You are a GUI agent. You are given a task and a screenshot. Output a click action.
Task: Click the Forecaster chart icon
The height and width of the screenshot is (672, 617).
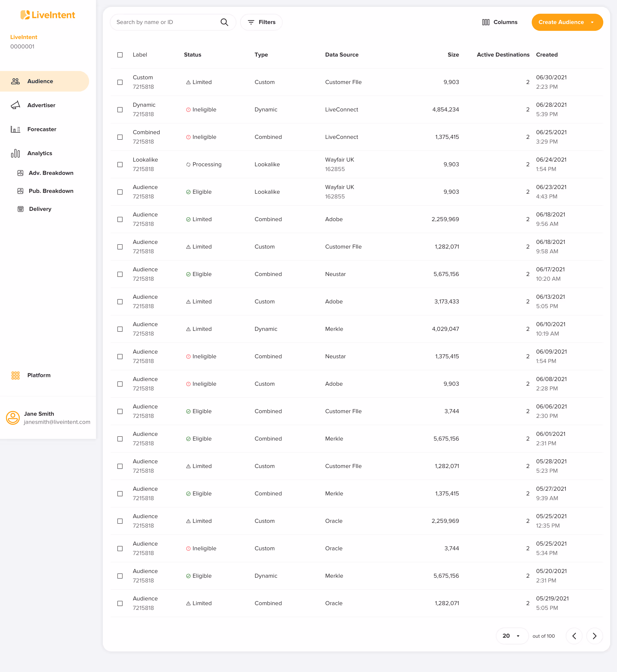15,129
